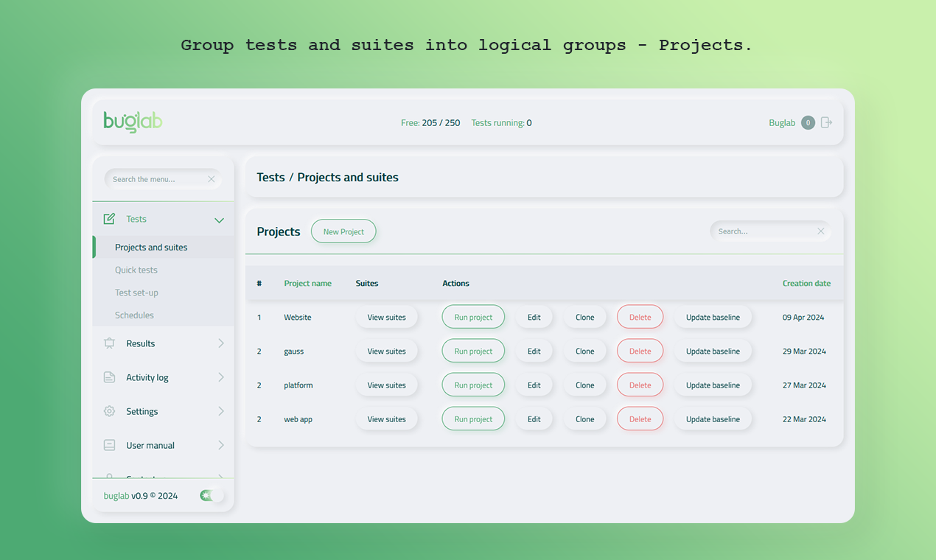Viewport: 936px width, 560px height.
Task: Clear the projects search with the X icon
Action: [821, 231]
